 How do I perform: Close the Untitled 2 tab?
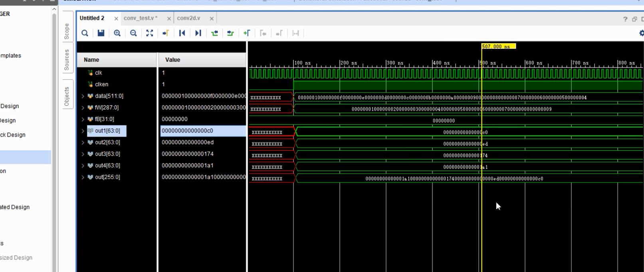pyautogui.click(x=116, y=18)
